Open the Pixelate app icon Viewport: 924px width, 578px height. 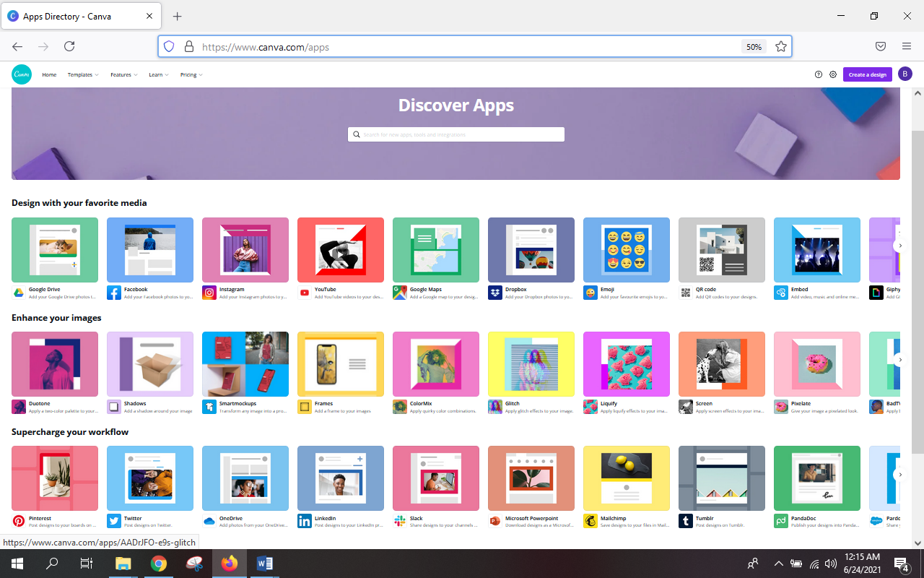(781, 407)
